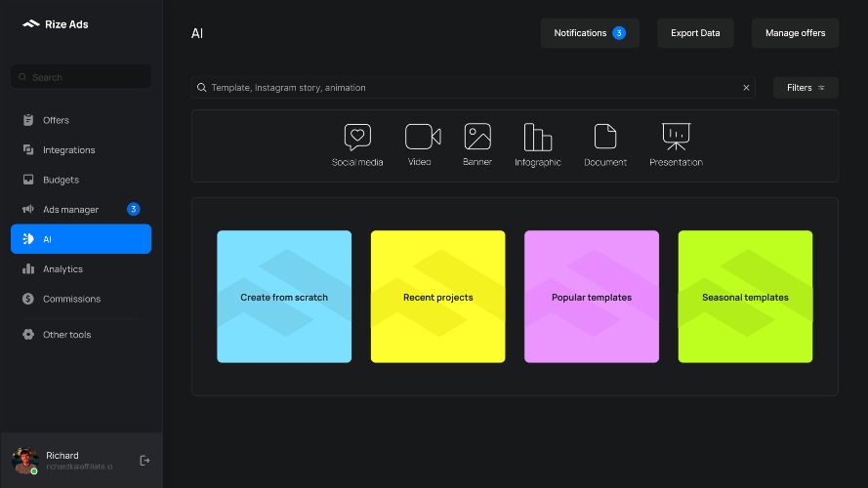
Task: Open the Commissions page
Action: point(81,299)
